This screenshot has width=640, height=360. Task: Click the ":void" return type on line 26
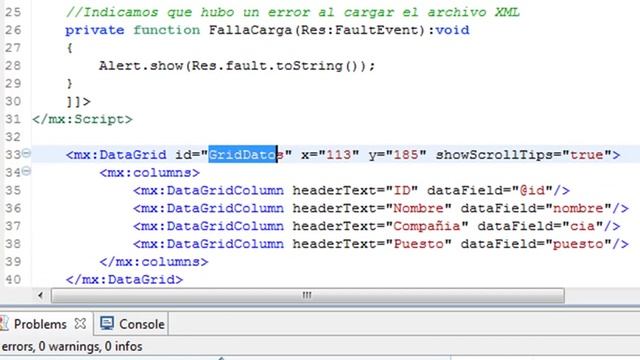[x=448, y=30]
